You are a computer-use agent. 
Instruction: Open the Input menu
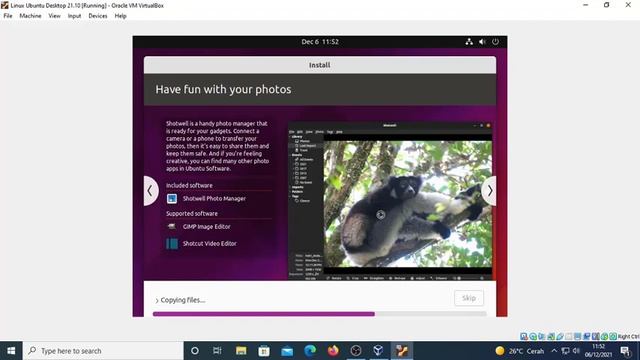click(x=74, y=16)
